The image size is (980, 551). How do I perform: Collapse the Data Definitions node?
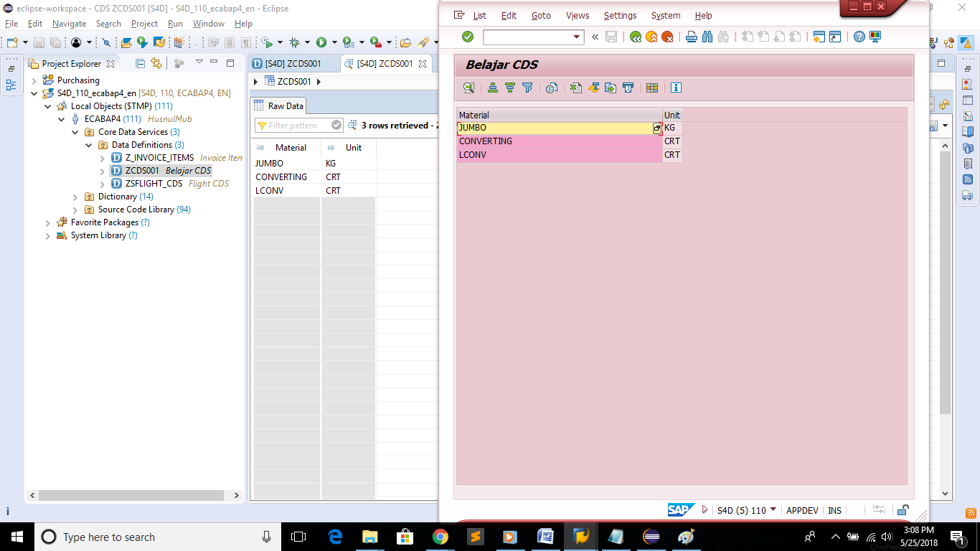[x=89, y=145]
